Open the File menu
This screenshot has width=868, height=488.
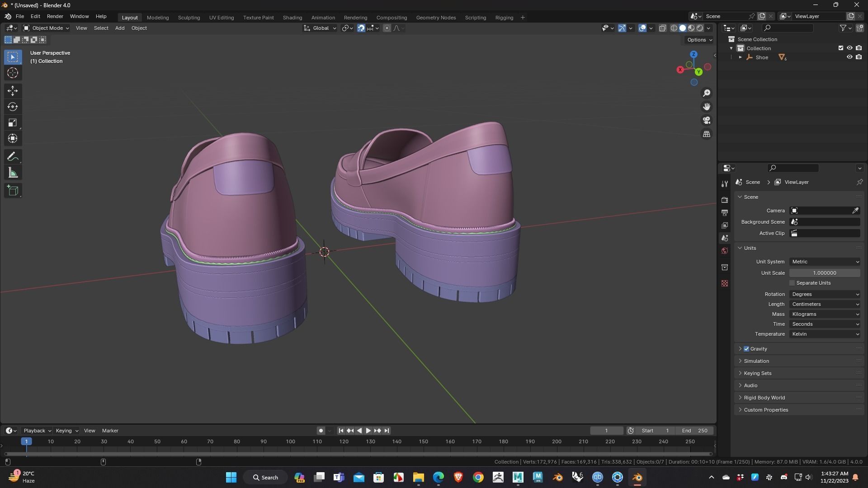coord(20,16)
